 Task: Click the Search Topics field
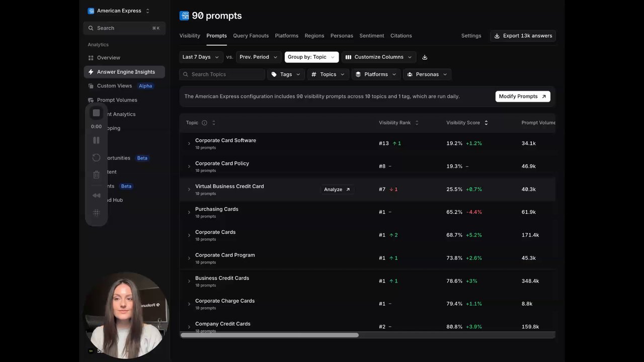pos(222,74)
